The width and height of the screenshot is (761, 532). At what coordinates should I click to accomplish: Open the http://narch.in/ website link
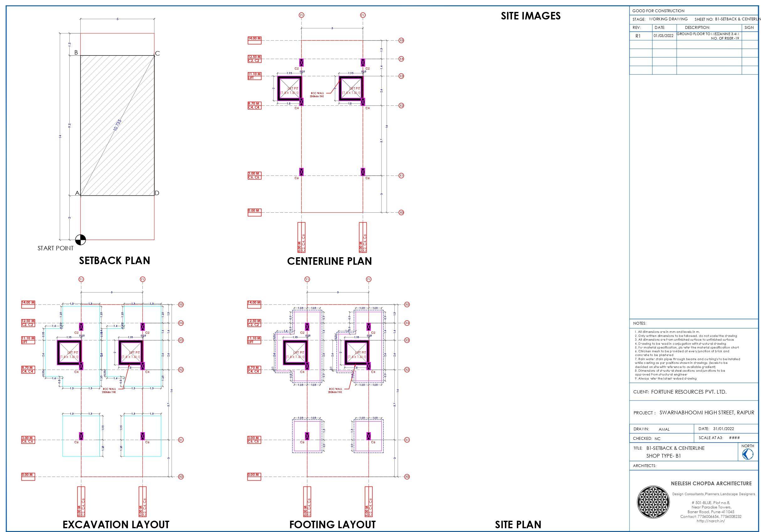tap(710, 521)
